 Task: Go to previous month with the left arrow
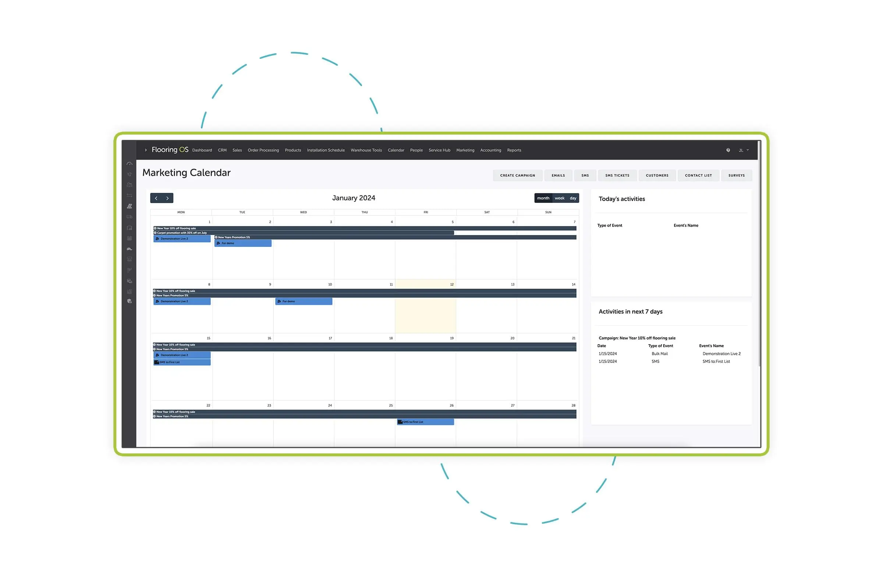(x=156, y=198)
